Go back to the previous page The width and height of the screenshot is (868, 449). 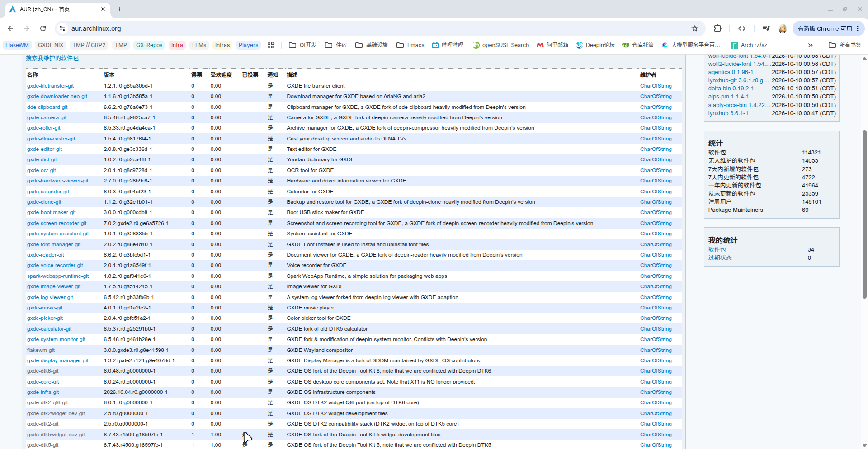tap(10, 28)
